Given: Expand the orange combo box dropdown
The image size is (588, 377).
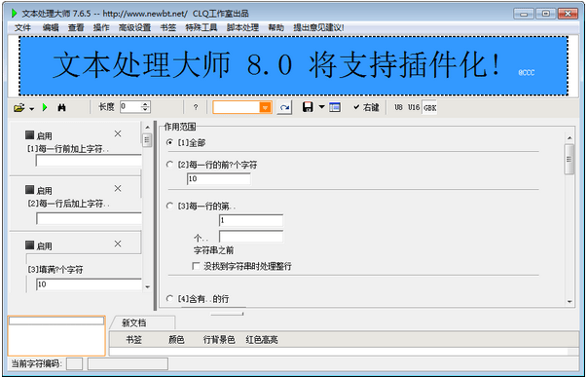Looking at the screenshot, I should pyautogui.click(x=265, y=108).
